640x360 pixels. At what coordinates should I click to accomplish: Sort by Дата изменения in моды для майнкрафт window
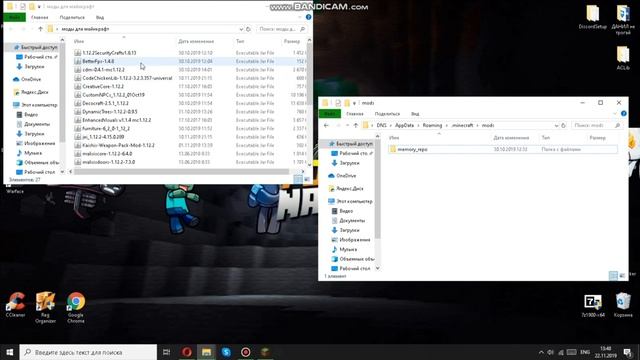coord(196,41)
